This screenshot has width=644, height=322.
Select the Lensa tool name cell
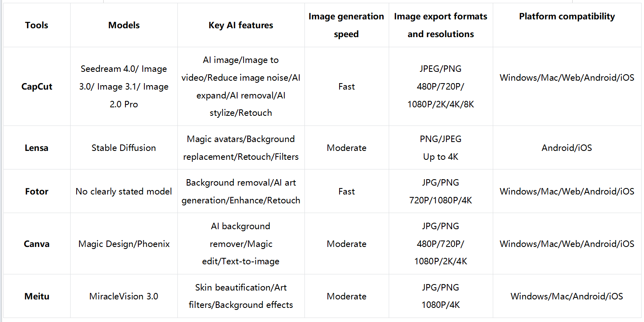tap(36, 148)
